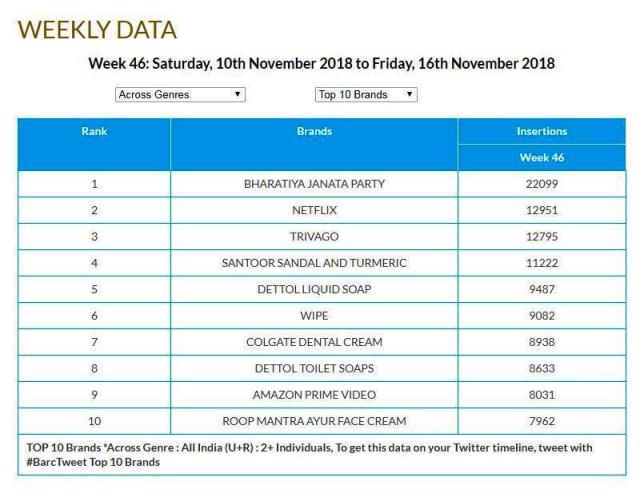Click the Rank column header
Screen dimensions: 640x501
(94, 131)
